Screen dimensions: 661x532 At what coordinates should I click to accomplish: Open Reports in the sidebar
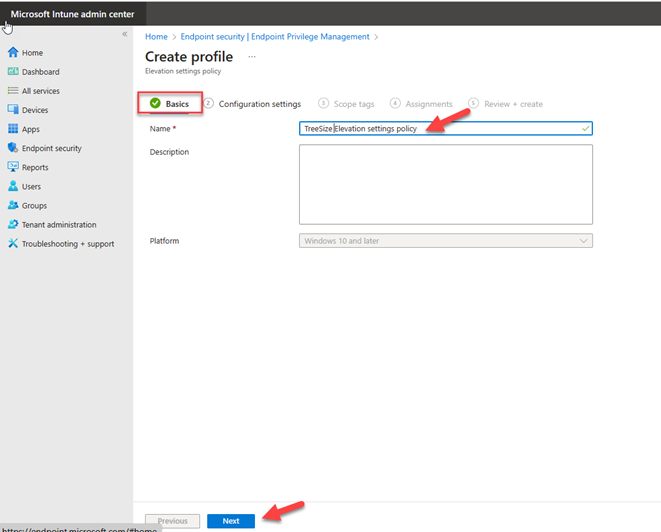(x=35, y=167)
